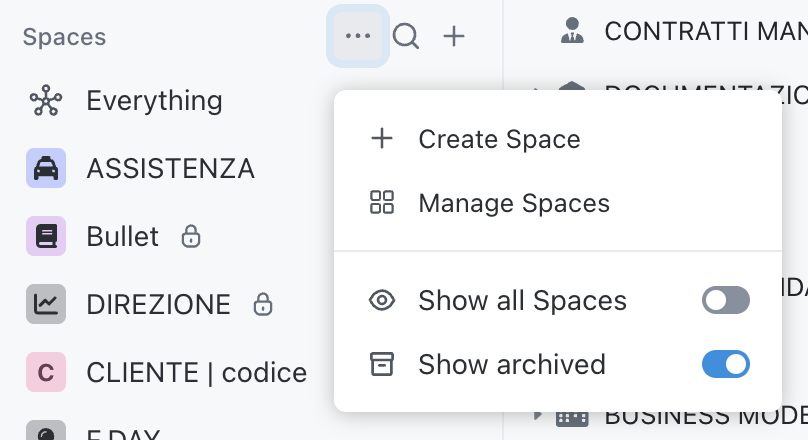Select Manage Spaces menu entry
This screenshot has width=808, height=440.
click(513, 204)
